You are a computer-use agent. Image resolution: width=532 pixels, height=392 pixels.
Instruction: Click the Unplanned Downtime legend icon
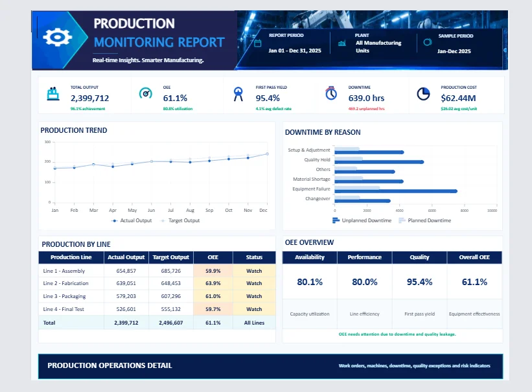pyautogui.click(x=336, y=220)
